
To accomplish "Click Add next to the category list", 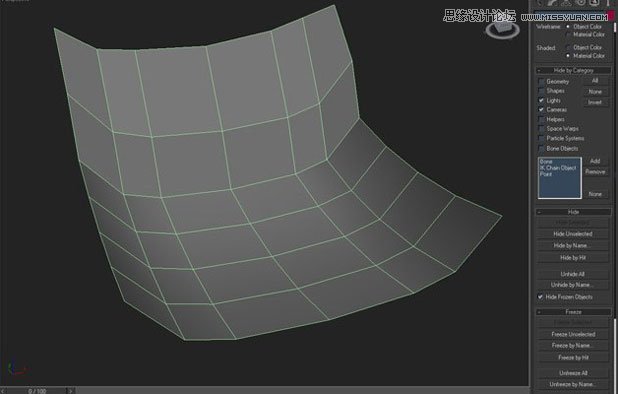I will pyautogui.click(x=595, y=161).
